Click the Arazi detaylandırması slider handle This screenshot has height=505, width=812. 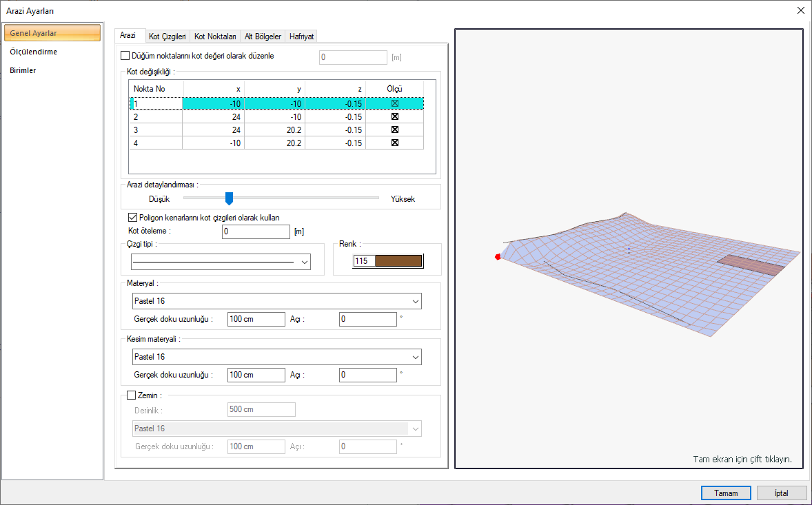point(230,198)
